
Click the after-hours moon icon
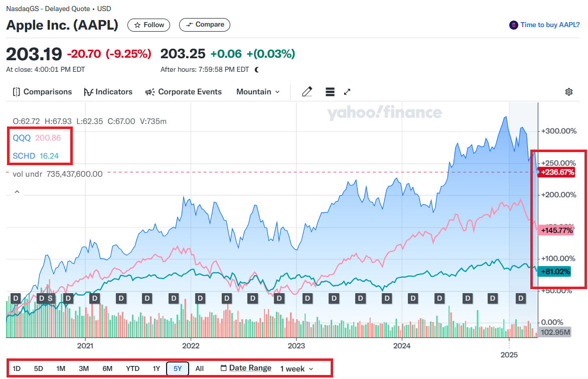click(257, 69)
